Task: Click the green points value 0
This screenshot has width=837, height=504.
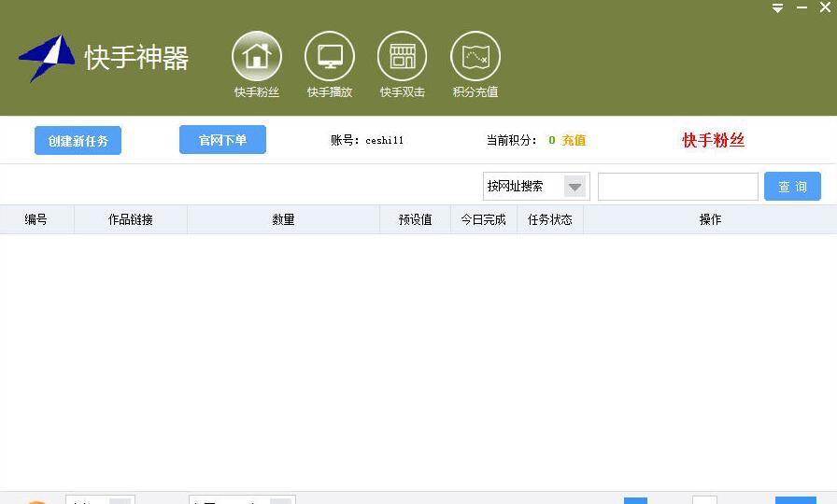Action: pyautogui.click(x=552, y=140)
